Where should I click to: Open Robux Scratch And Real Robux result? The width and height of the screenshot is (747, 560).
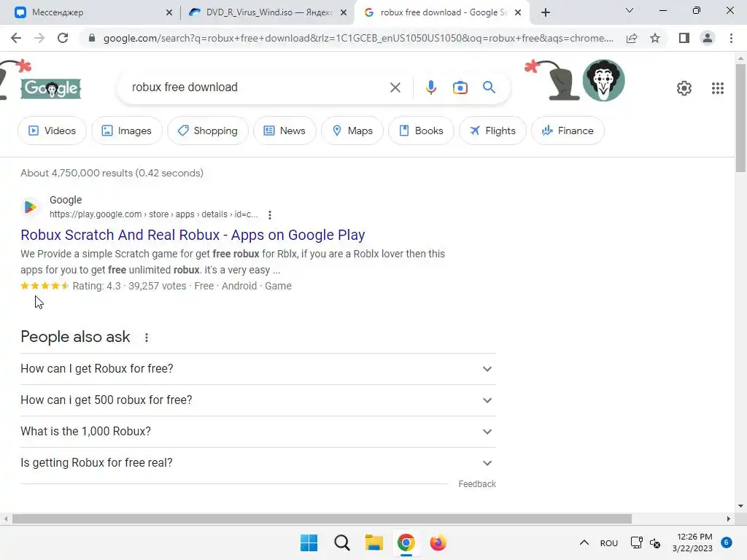(193, 235)
